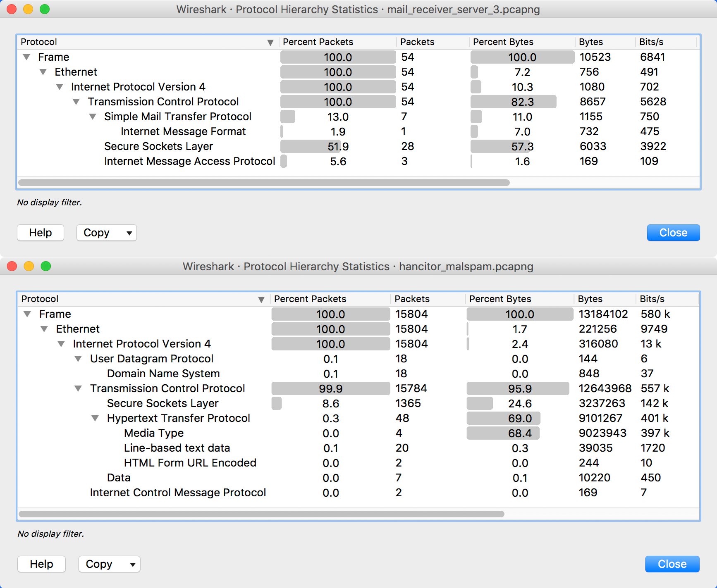The width and height of the screenshot is (717, 588).
Task: Click title bar of mail_receiver_server_3.pcapng window
Action: click(358, 10)
